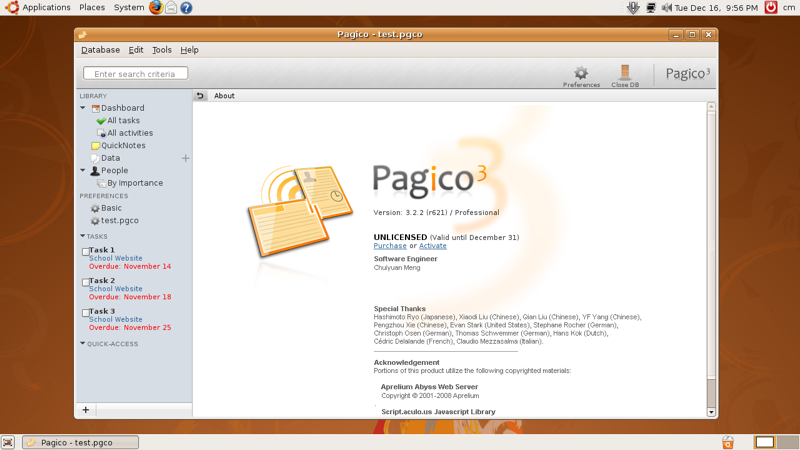Switch to the first workspace in the switcher
This screenshot has width=800, height=450.
click(764, 442)
